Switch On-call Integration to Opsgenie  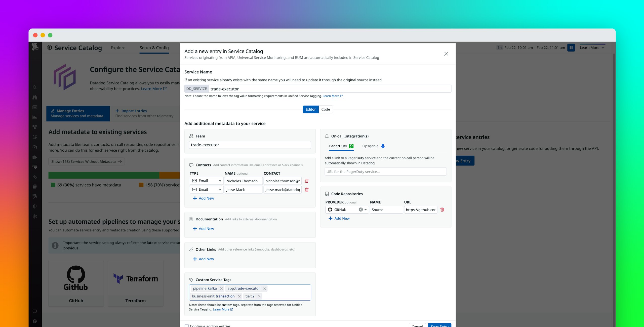[x=370, y=146]
